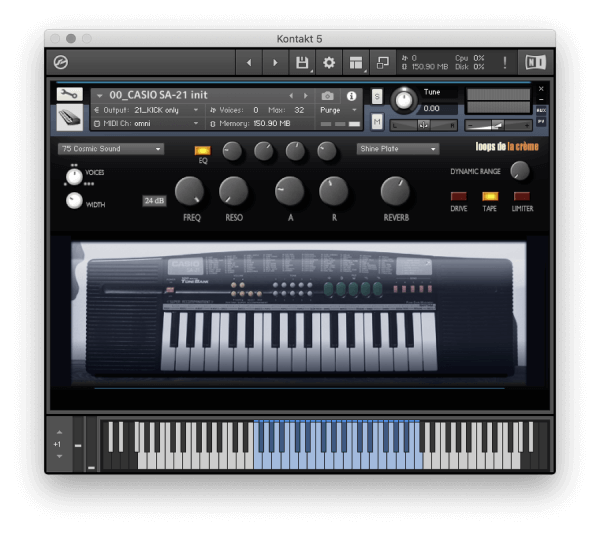Open the Shine Plate reverb dropdown

pyautogui.click(x=398, y=149)
